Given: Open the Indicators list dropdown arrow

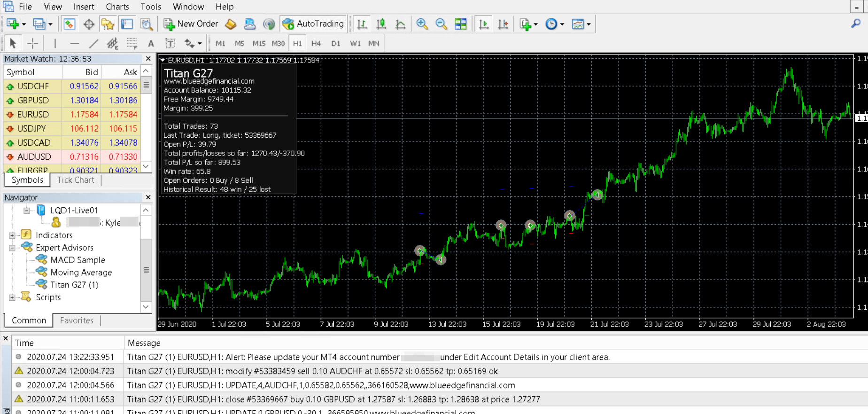Looking at the screenshot, I should point(535,24).
